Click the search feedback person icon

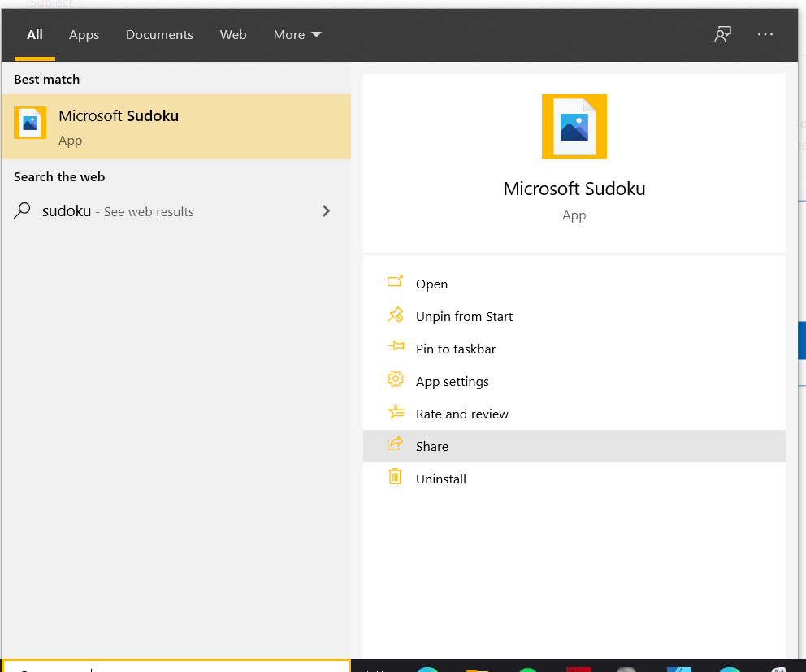click(x=722, y=34)
